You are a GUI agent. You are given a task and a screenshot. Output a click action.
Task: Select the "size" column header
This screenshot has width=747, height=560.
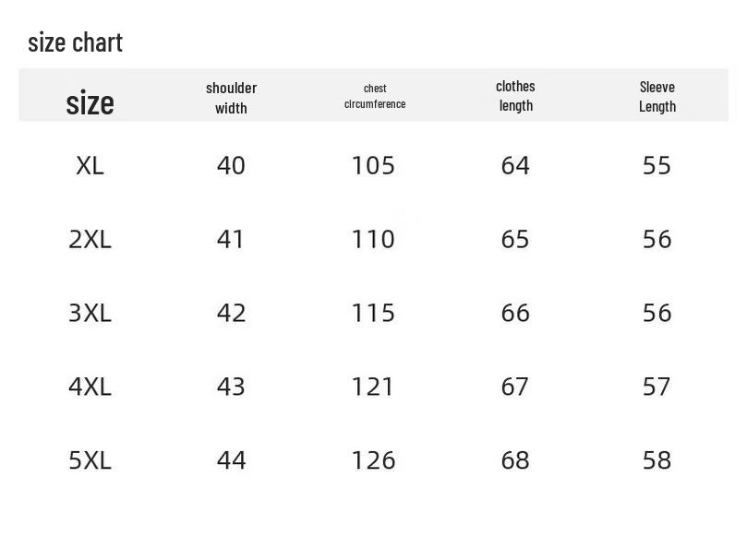[90, 102]
